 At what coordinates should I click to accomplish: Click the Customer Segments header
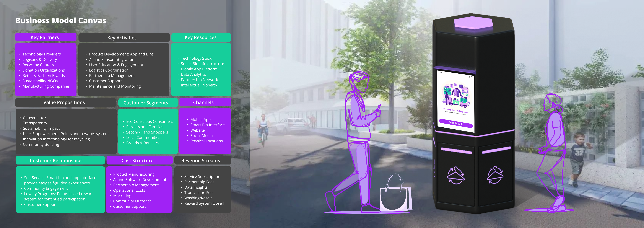pyautogui.click(x=146, y=103)
